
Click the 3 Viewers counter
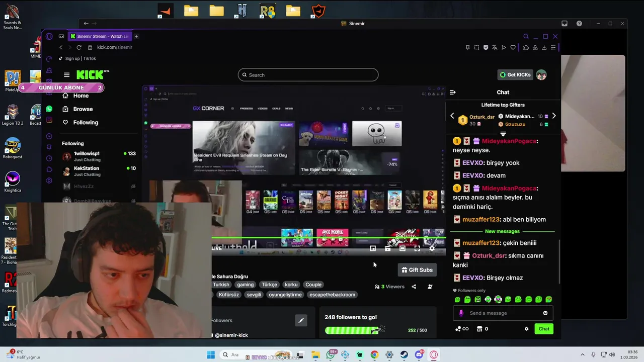[389, 287]
